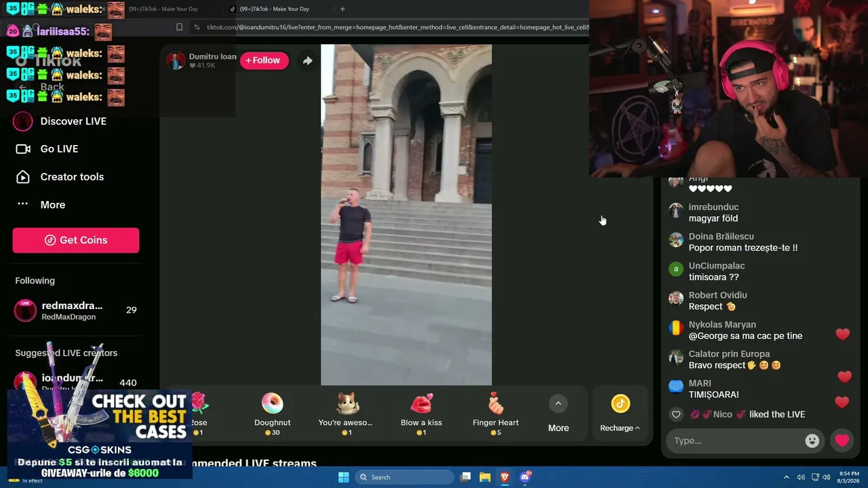
Task: Click Nykolas Maryan's flag avatar
Action: 676,328
